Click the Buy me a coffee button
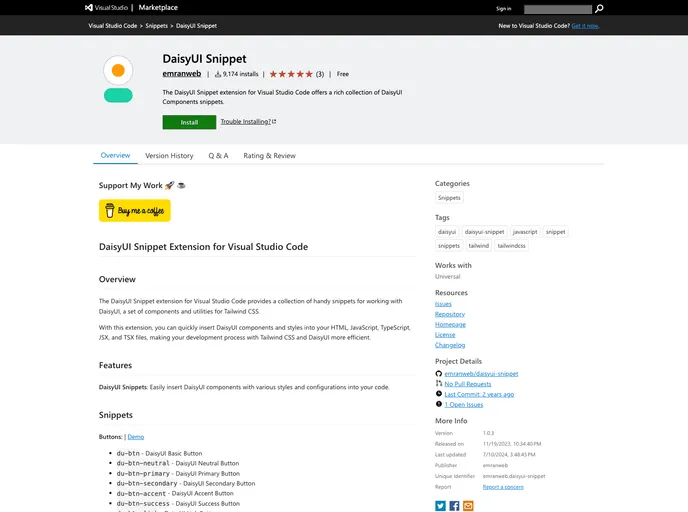 (135, 211)
